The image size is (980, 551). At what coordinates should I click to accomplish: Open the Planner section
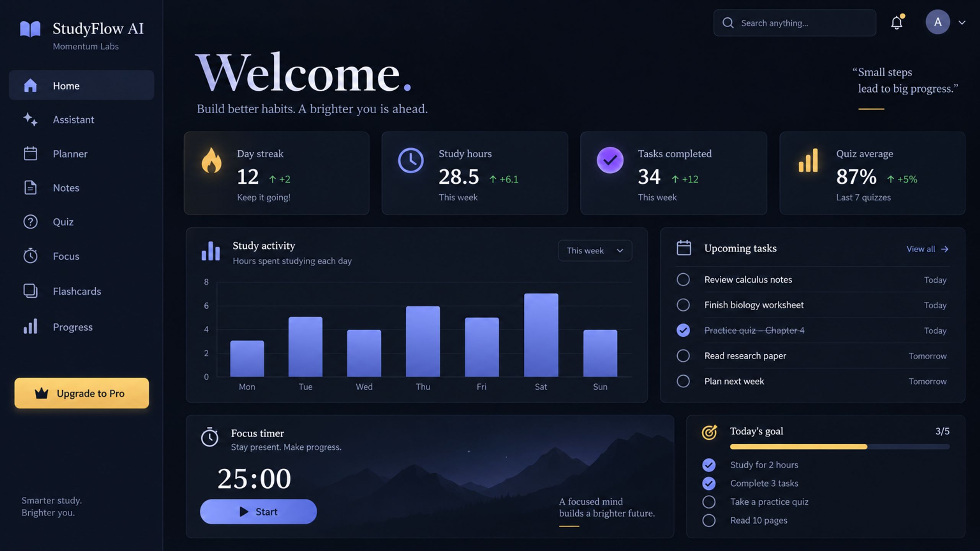pos(82,154)
